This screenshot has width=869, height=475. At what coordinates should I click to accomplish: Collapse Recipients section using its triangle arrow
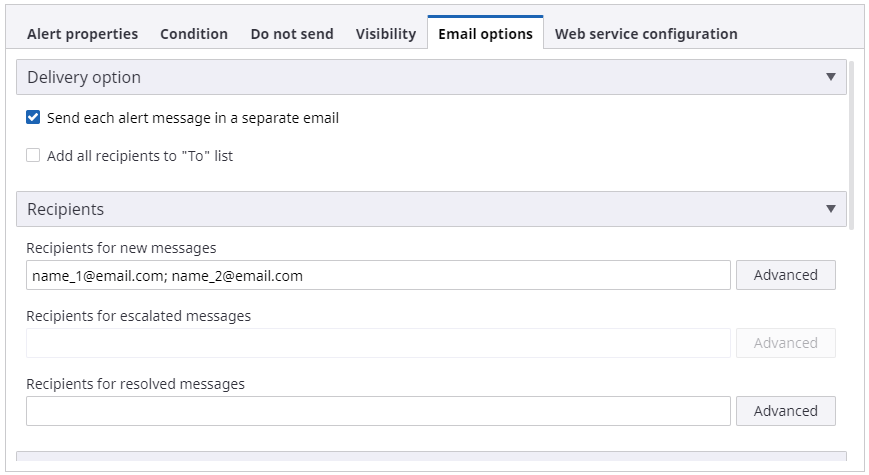pyautogui.click(x=830, y=209)
